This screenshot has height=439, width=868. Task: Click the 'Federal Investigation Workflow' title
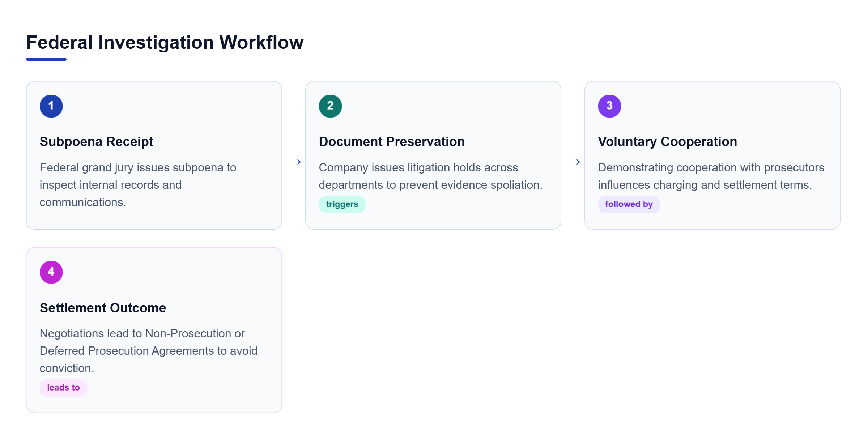(165, 42)
